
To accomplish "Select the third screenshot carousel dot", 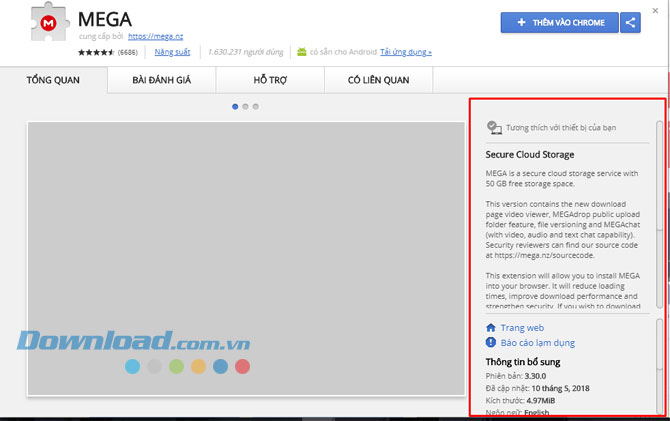I will 256,106.
